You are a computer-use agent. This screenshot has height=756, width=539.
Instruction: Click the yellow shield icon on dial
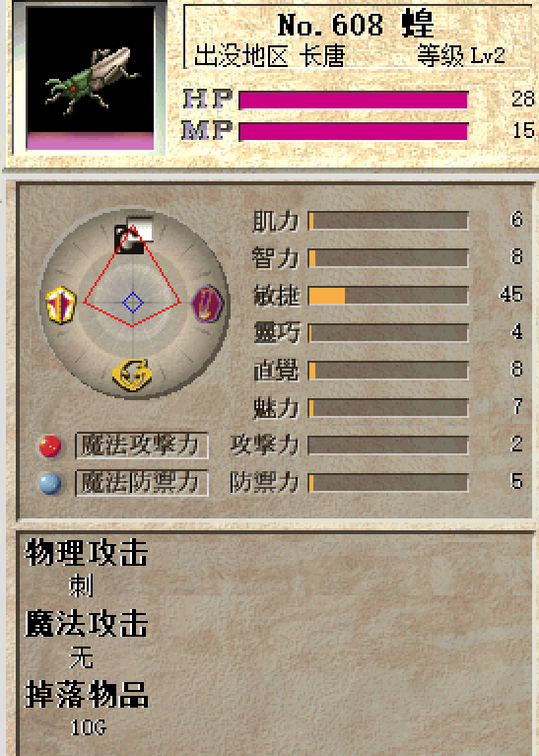[x=60, y=305]
